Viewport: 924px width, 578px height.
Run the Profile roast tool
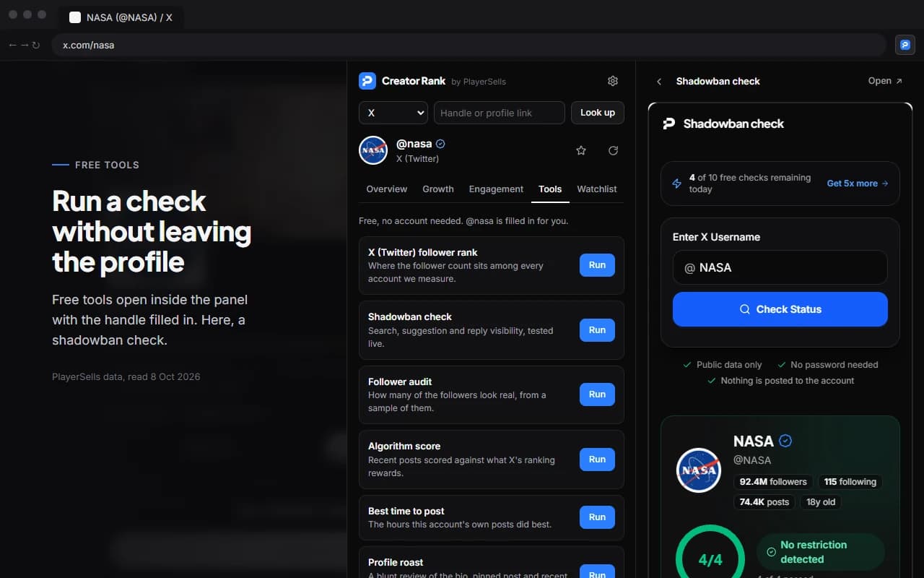pos(597,572)
